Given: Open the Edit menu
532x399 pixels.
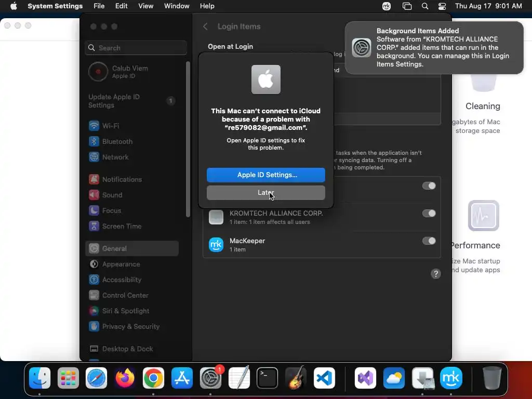Looking at the screenshot, I should coord(121,6).
